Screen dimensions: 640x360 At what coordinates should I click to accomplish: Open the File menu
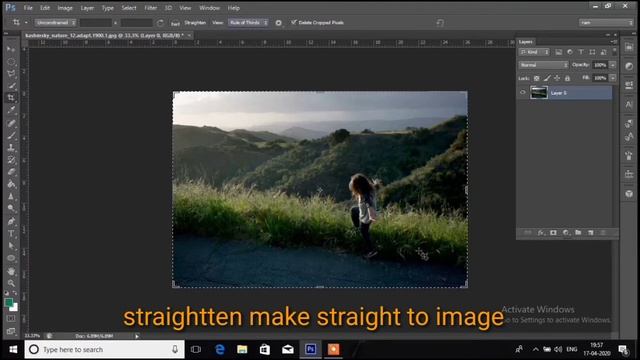tap(28, 8)
